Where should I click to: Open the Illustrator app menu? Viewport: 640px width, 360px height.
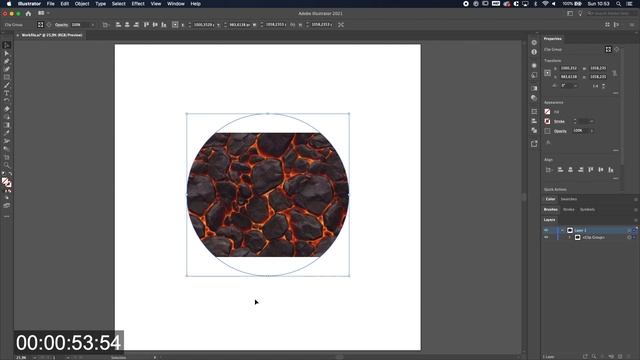[29, 4]
